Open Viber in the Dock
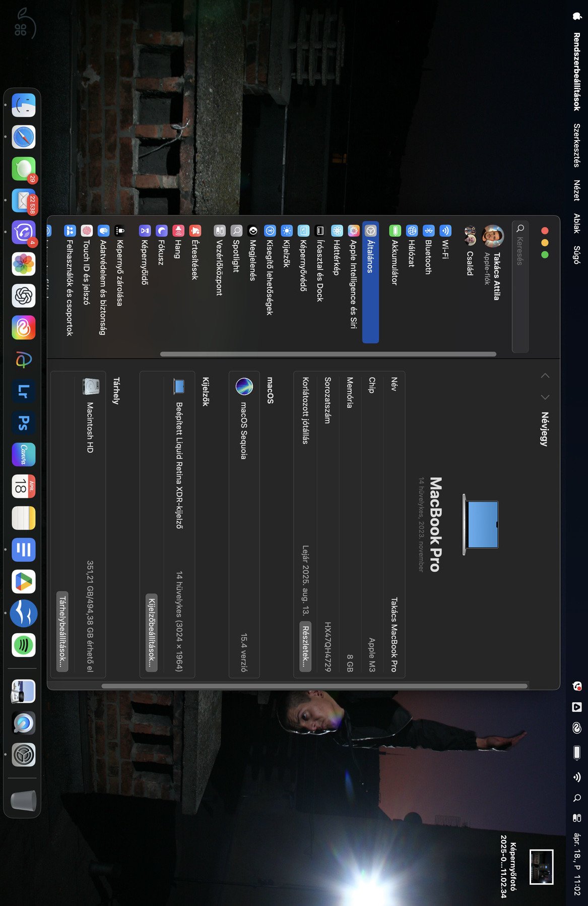Screen dimensions: 588x906 pyautogui.click(x=23, y=232)
